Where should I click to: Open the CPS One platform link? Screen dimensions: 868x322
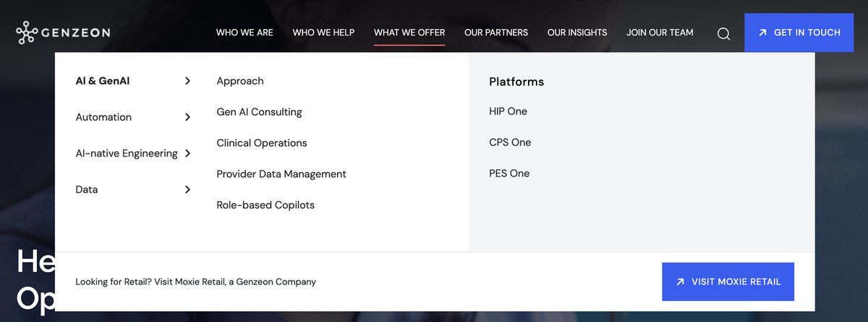(x=510, y=143)
